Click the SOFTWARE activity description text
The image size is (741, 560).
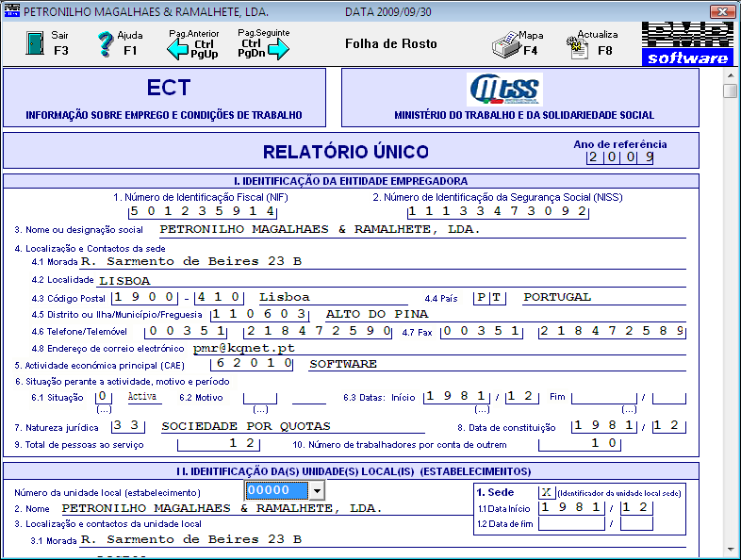[343, 364]
